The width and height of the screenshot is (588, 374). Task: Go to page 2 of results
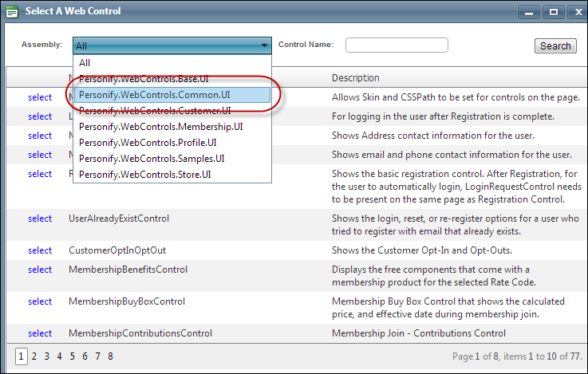click(x=34, y=356)
